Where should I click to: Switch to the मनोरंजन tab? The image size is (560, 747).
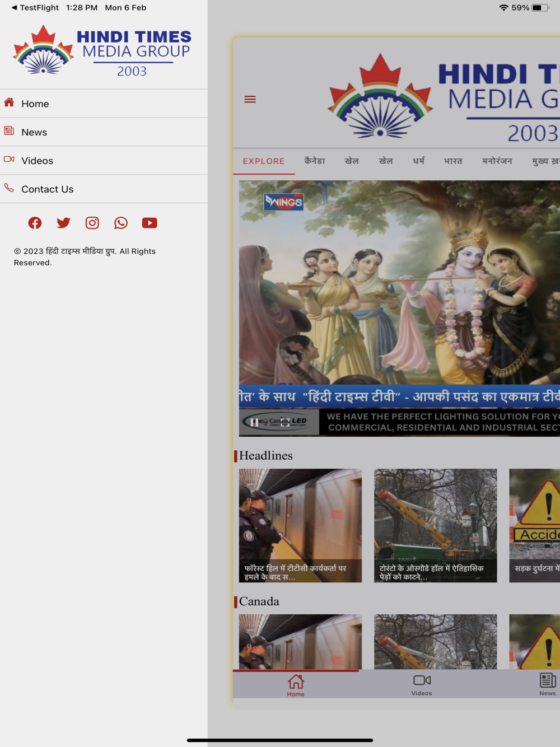coord(497,161)
